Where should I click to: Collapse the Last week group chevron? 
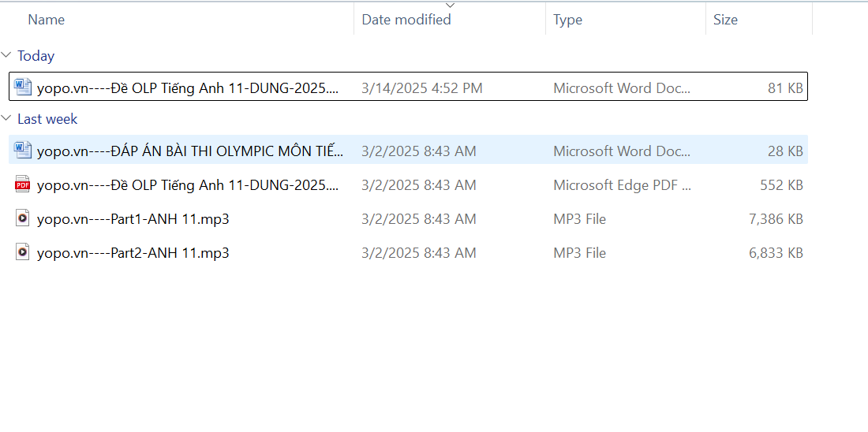7,118
